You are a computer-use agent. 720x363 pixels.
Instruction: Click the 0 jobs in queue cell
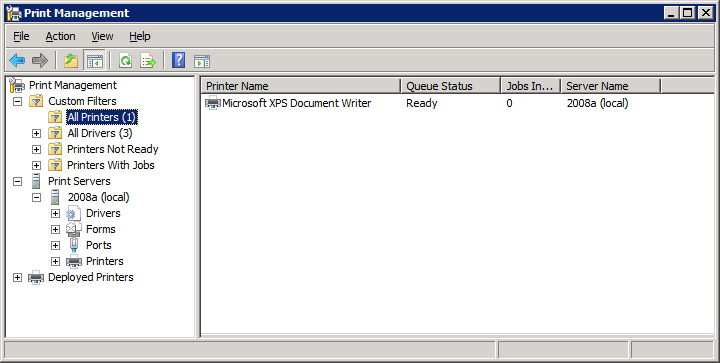(509, 103)
